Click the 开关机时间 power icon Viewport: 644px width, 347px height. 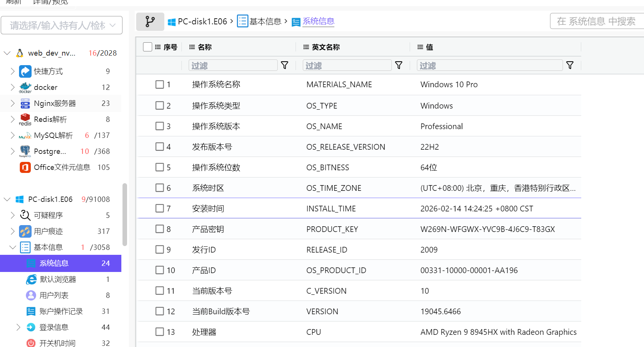[31, 343]
